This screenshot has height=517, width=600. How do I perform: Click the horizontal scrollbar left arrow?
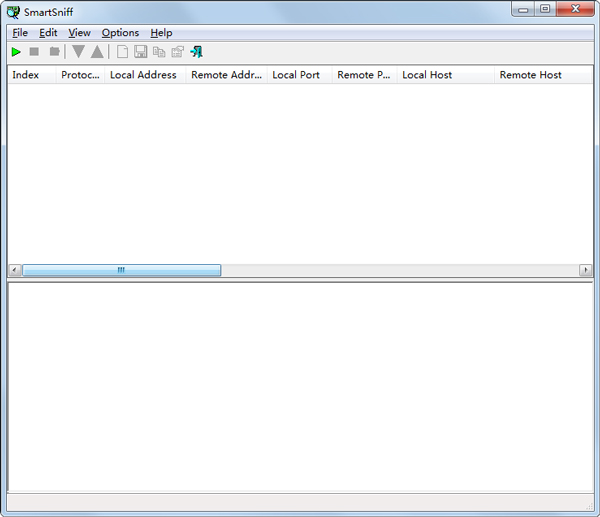pyautogui.click(x=15, y=270)
